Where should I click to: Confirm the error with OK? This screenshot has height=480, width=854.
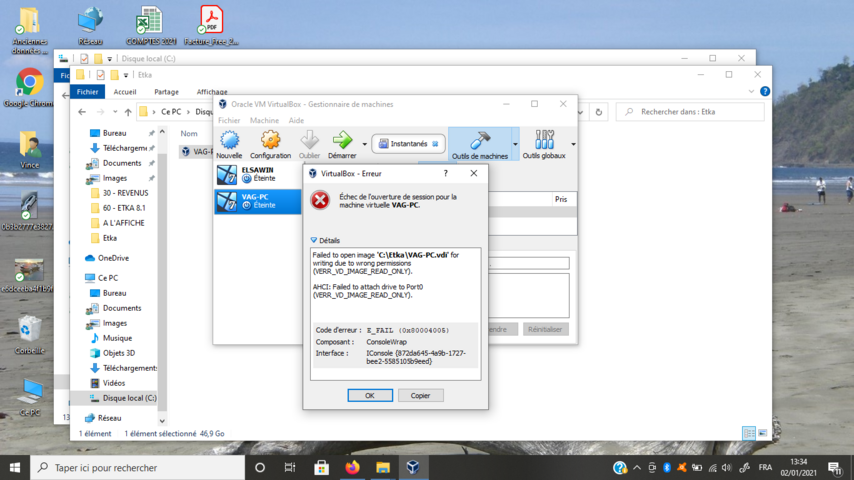pyautogui.click(x=370, y=396)
